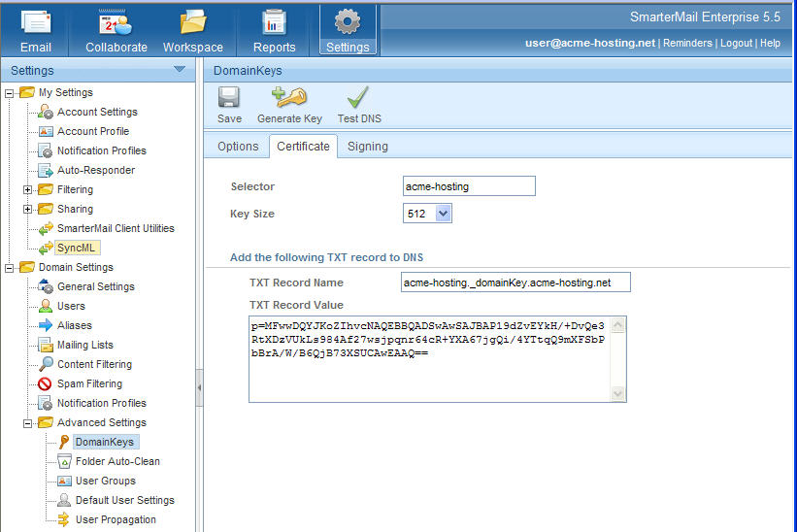Click the Auto-Responder icon
The height and width of the screenshot is (532, 797).
[46, 170]
